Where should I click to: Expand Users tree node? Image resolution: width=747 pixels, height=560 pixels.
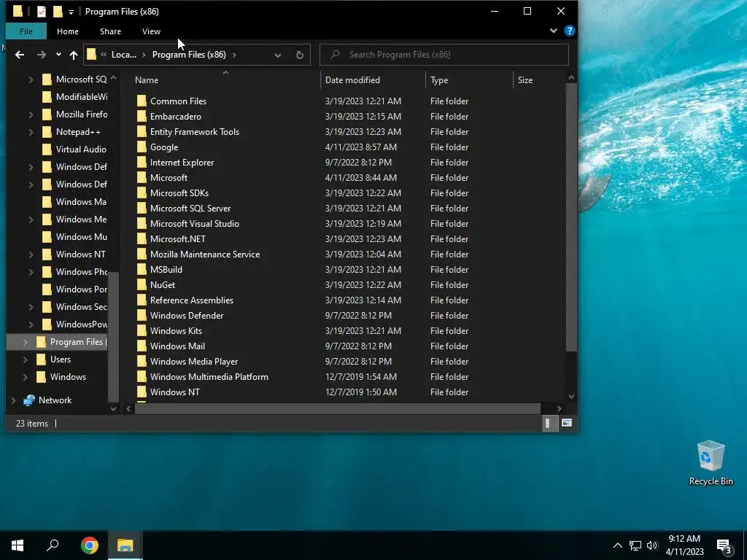26,359
